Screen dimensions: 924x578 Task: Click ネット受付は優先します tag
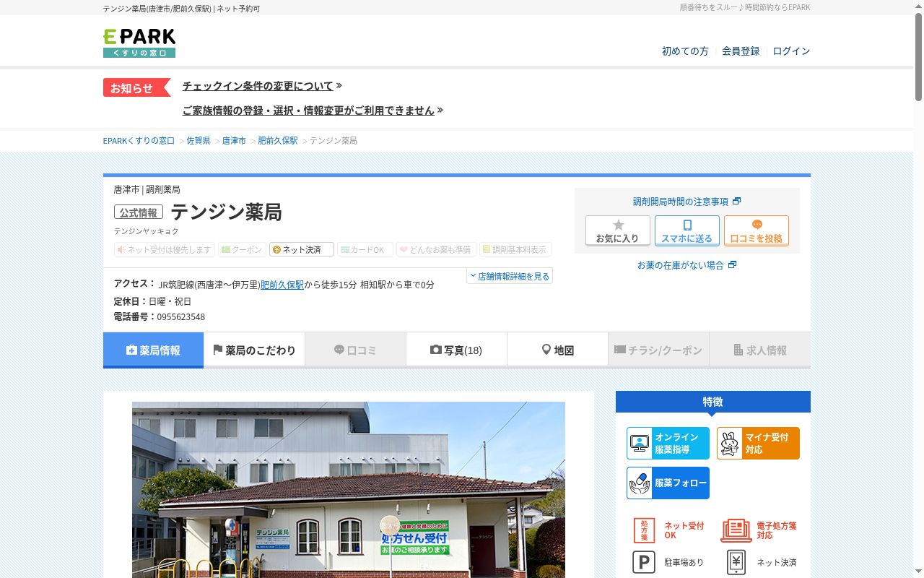pyautogui.click(x=165, y=249)
